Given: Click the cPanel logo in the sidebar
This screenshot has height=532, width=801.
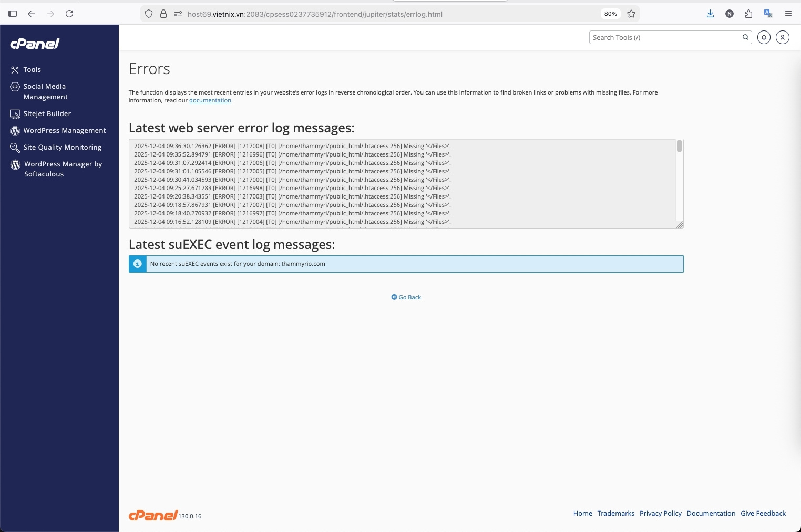Looking at the screenshot, I should coord(35,44).
